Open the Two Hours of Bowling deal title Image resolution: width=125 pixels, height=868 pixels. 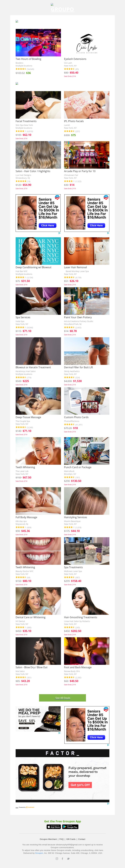click(28, 59)
